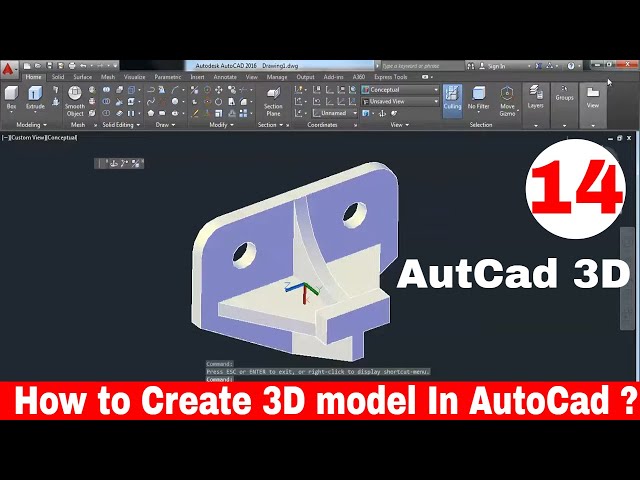Image resolution: width=640 pixels, height=480 pixels.
Task: Switch to the Solid ribbon tab
Action: (x=58, y=77)
